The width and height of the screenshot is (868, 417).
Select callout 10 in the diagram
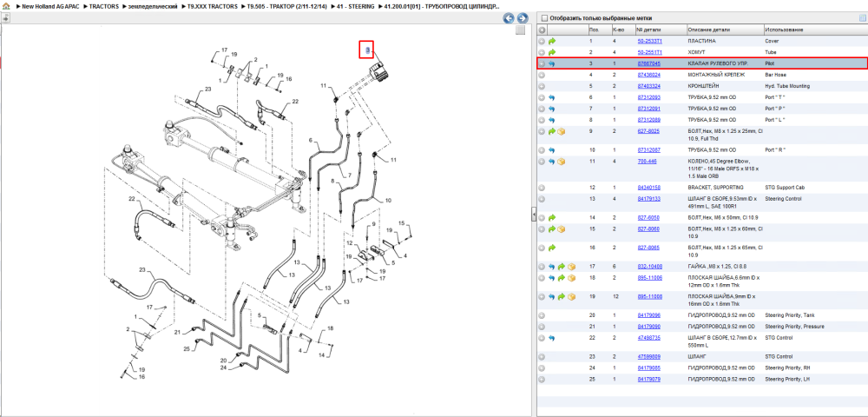388,199
